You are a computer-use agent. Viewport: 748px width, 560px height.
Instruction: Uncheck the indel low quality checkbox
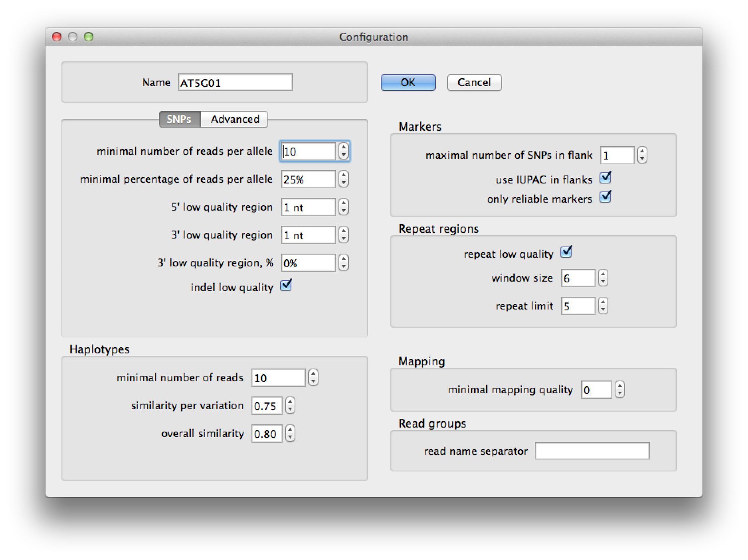tap(286, 286)
